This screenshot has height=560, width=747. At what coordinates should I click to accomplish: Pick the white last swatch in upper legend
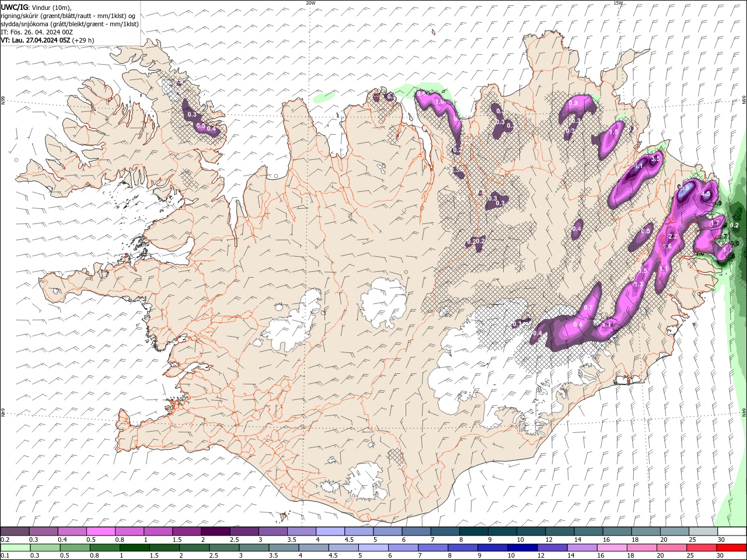pos(731,531)
